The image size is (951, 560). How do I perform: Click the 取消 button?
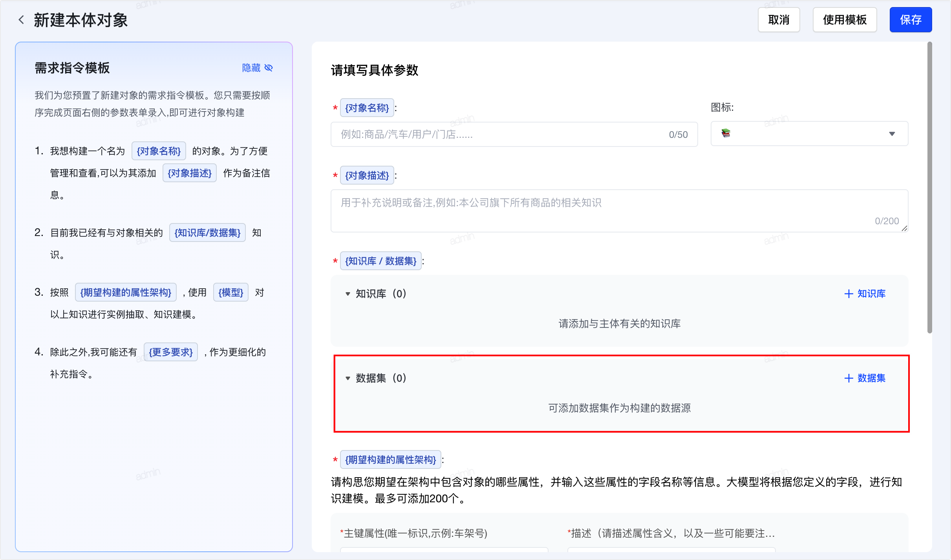pyautogui.click(x=779, y=20)
